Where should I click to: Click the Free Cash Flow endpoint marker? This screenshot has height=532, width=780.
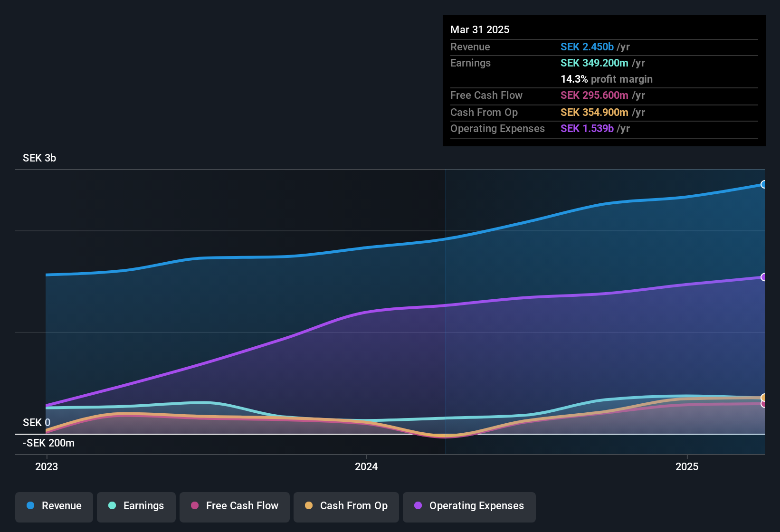[x=764, y=404]
